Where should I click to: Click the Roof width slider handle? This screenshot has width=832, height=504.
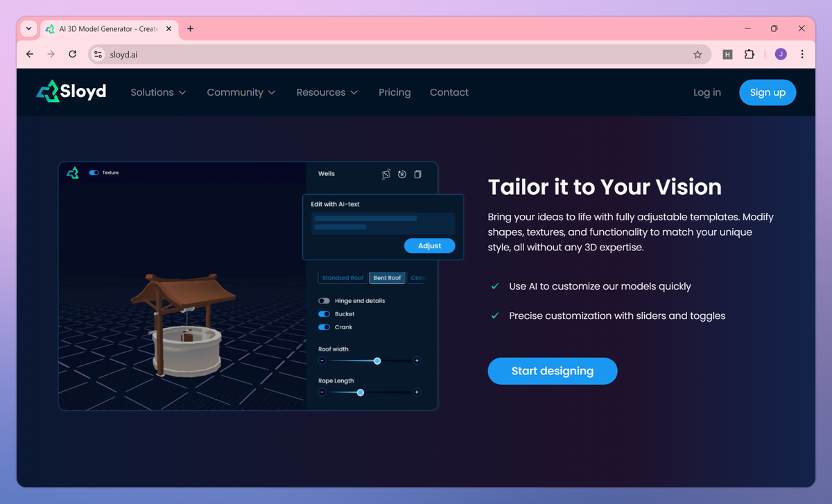(377, 360)
